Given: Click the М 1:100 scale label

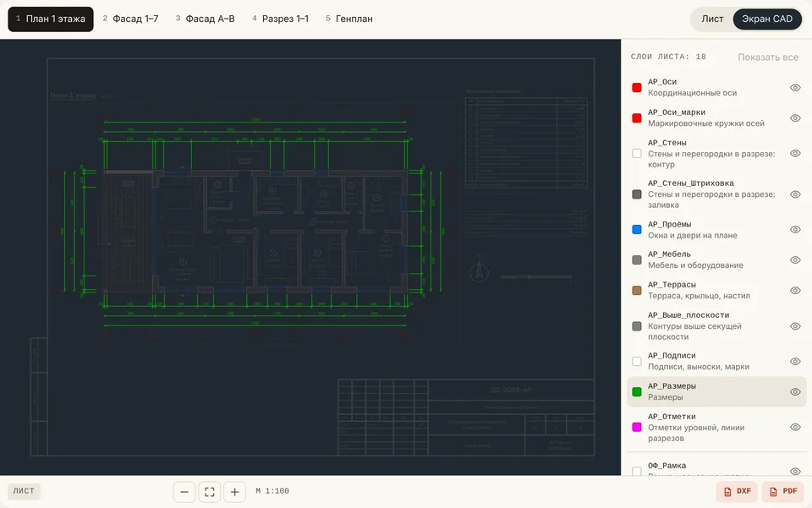Looking at the screenshot, I should coord(272,491).
